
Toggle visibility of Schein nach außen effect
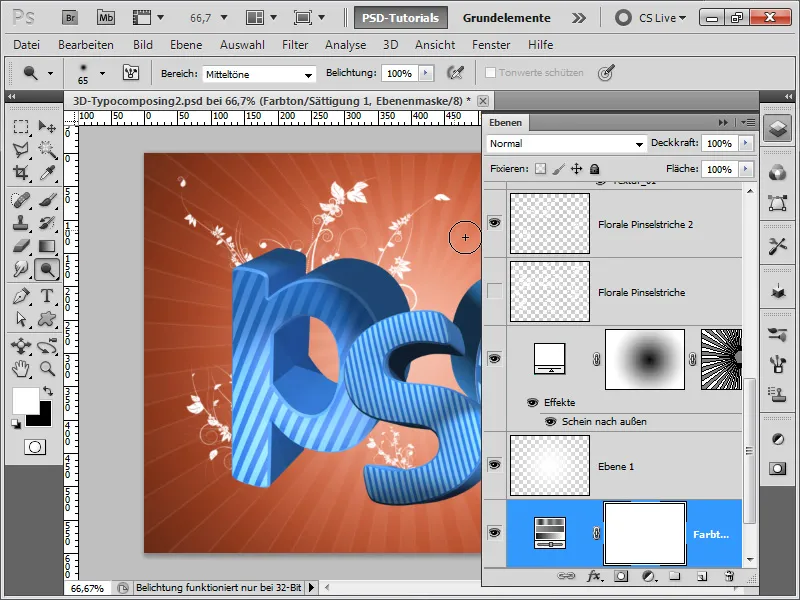point(551,422)
